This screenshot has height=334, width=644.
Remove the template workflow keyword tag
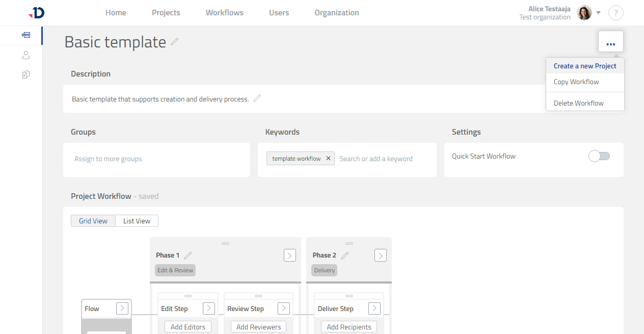point(329,158)
